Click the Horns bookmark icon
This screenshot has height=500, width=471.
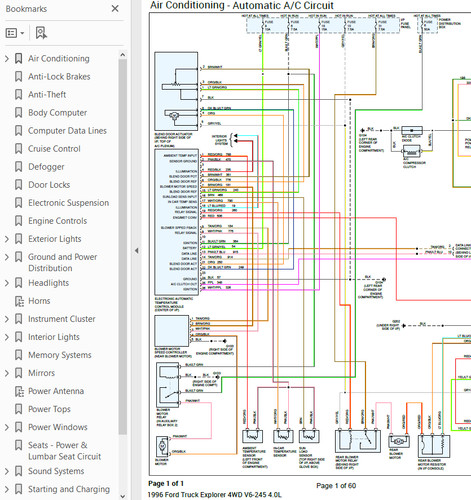tap(19, 301)
